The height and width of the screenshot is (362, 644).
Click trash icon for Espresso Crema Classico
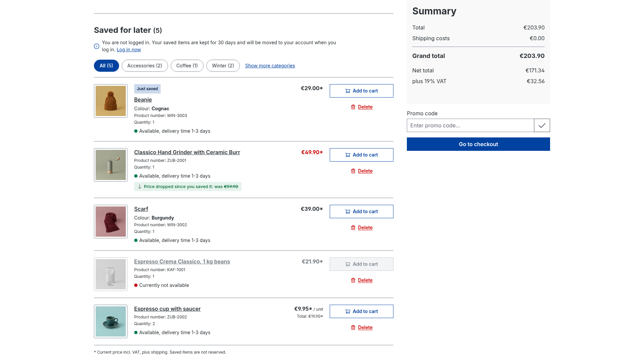tap(353, 280)
